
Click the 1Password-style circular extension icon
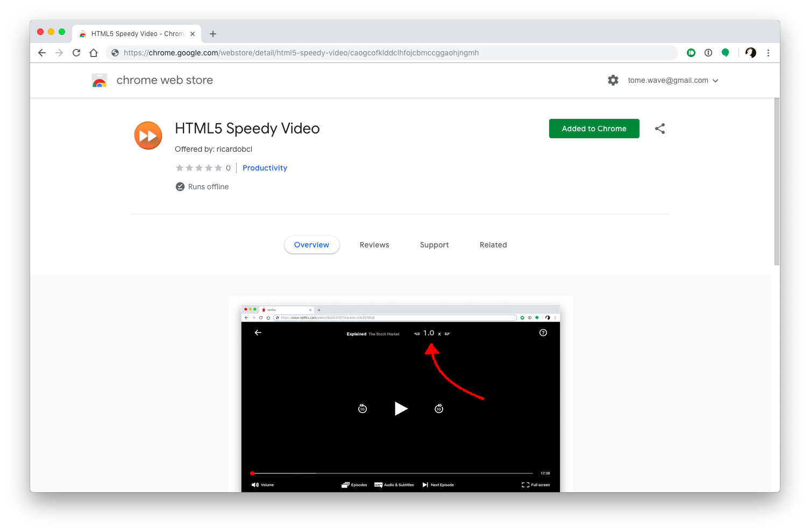pyautogui.click(x=708, y=53)
